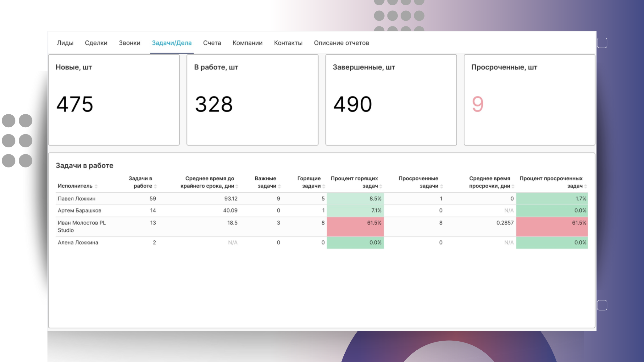The width and height of the screenshot is (644, 362).
Task: Switch to the Контакты tab
Action: (x=288, y=43)
